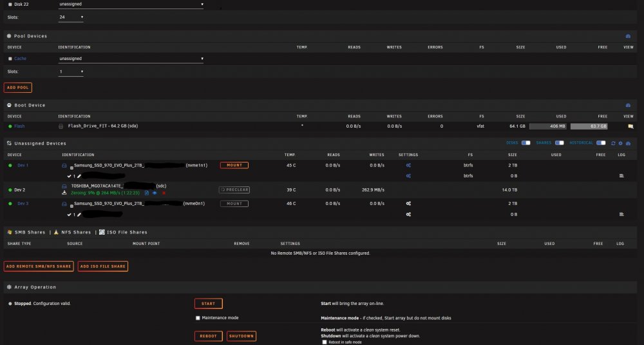Click the Pool Devices header help icon
This screenshot has width=644, height=345.
click(628, 36)
